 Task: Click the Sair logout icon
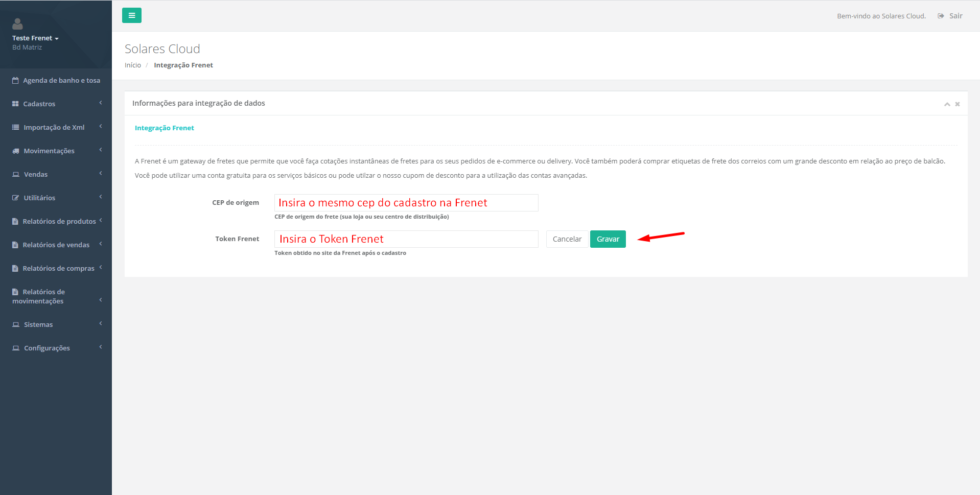click(941, 16)
